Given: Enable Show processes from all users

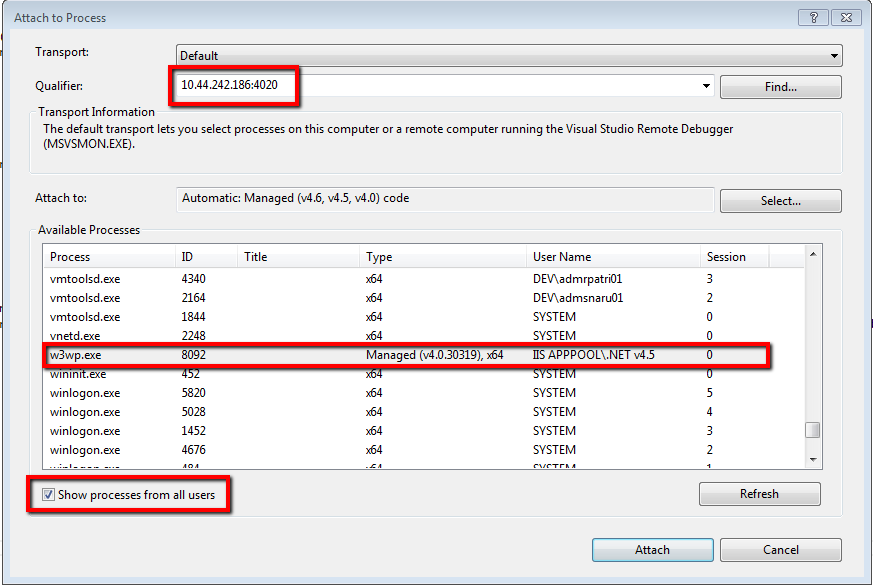Looking at the screenshot, I should [47, 494].
